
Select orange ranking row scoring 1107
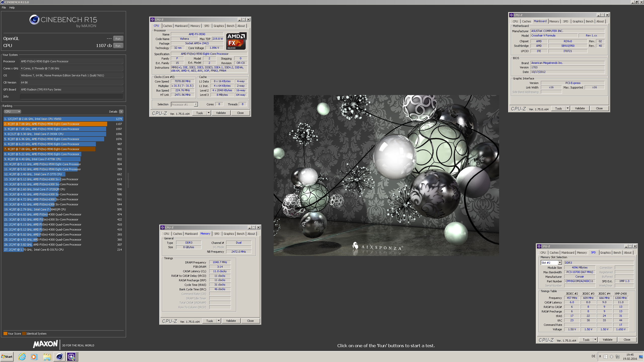63,124
